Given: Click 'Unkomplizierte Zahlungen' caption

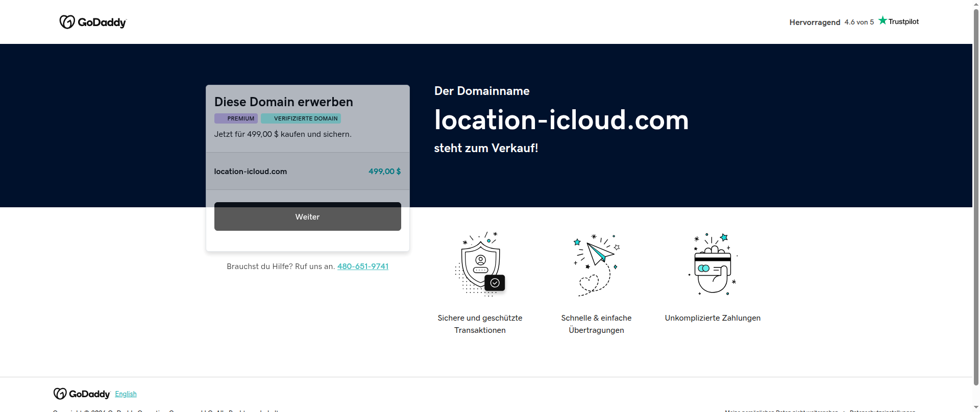Looking at the screenshot, I should (713, 318).
